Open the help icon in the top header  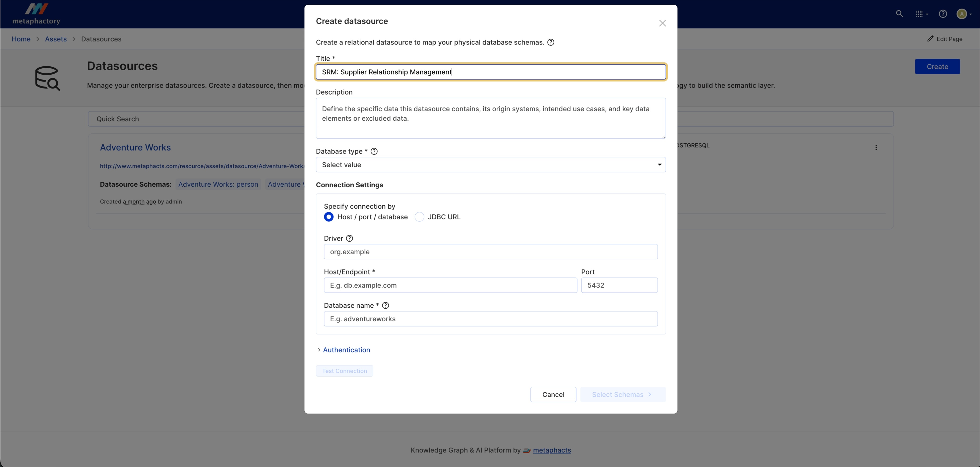(x=943, y=14)
